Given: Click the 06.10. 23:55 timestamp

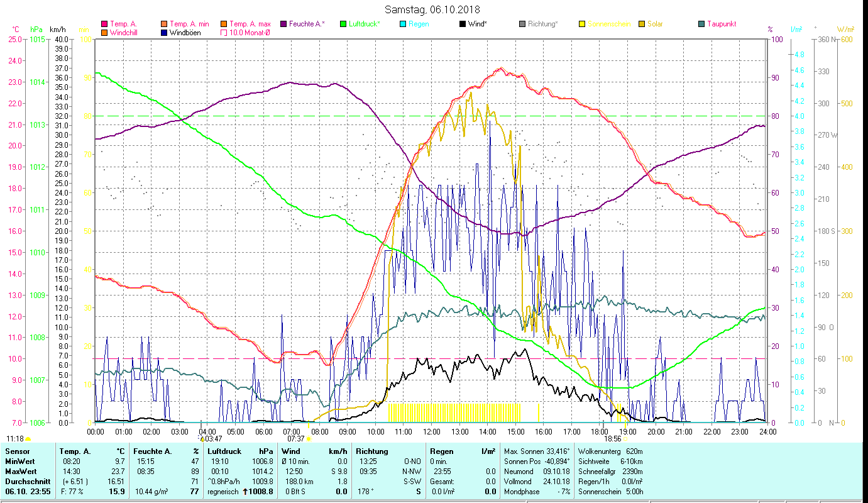Looking at the screenshot, I should coord(28,492).
